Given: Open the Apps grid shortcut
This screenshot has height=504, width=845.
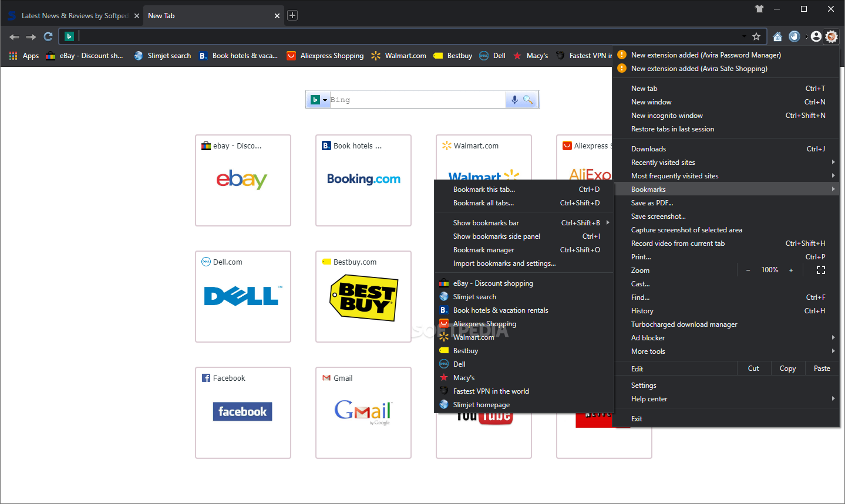Looking at the screenshot, I should (24, 56).
